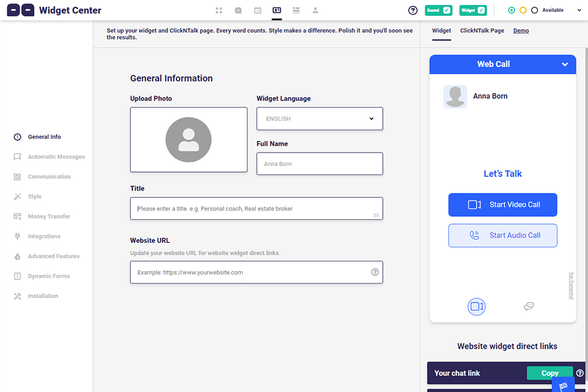Select the green available status radio
The width and height of the screenshot is (588, 392).
click(x=511, y=10)
